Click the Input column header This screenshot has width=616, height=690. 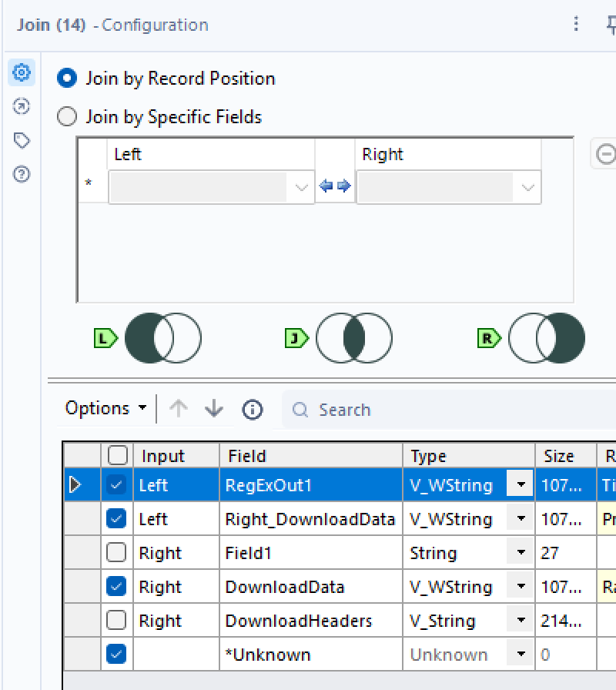click(x=176, y=455)
